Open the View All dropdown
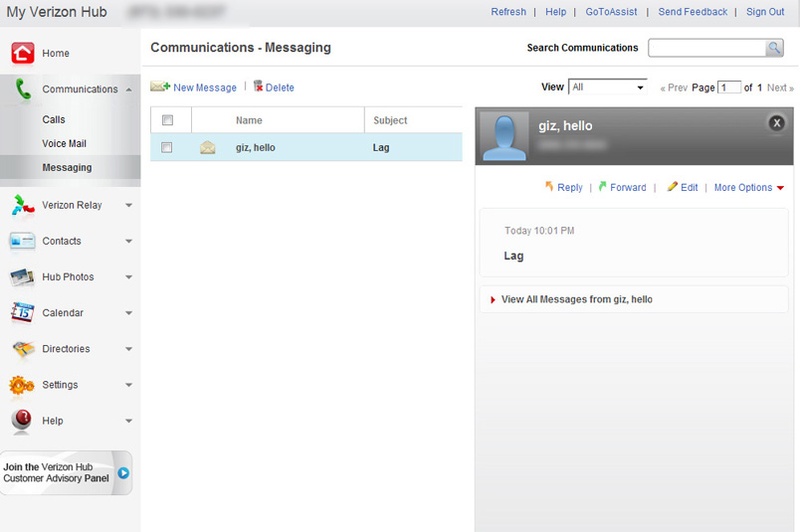The height and width of the screenshot is (532, 800). point(608,87)
